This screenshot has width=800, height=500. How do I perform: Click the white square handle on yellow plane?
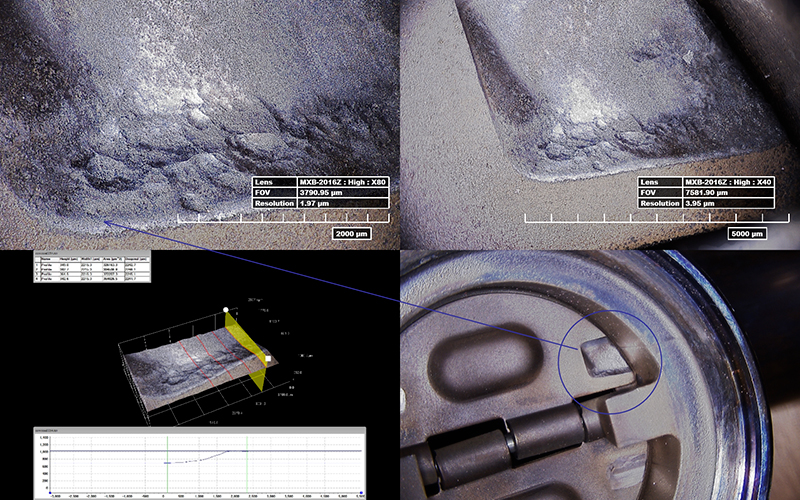(x=268, y=359)
